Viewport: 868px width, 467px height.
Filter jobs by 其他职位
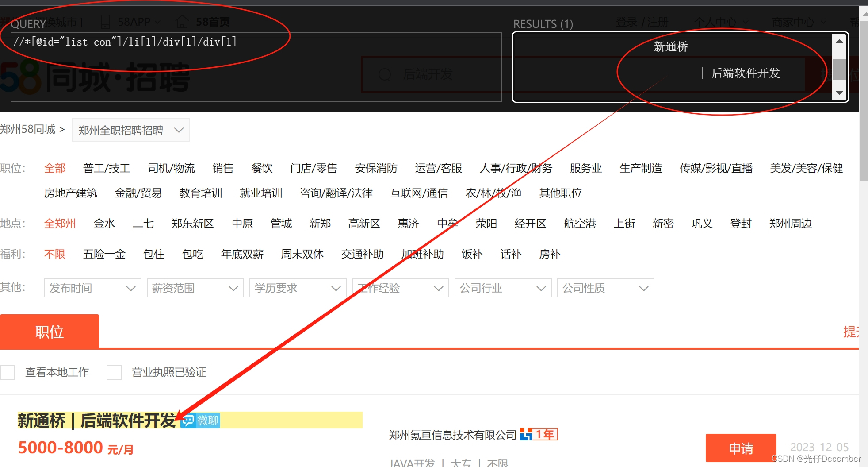pos(561,193)
